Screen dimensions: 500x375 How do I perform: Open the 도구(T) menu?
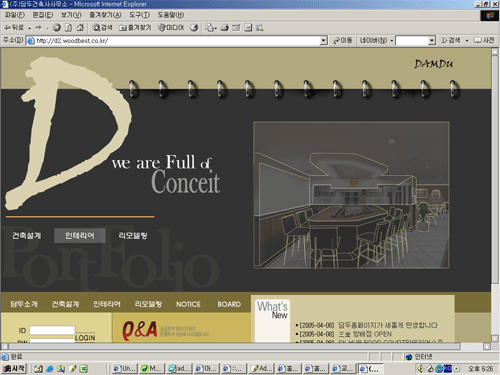pos(139,15)
